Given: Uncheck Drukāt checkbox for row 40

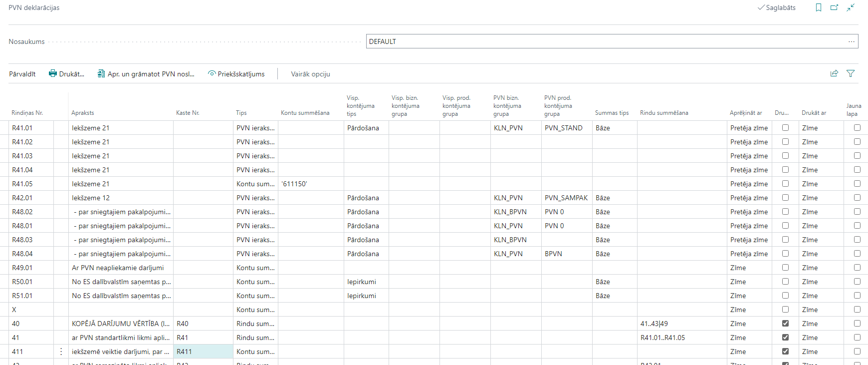Looking at the screenshot, I should 785,324.
